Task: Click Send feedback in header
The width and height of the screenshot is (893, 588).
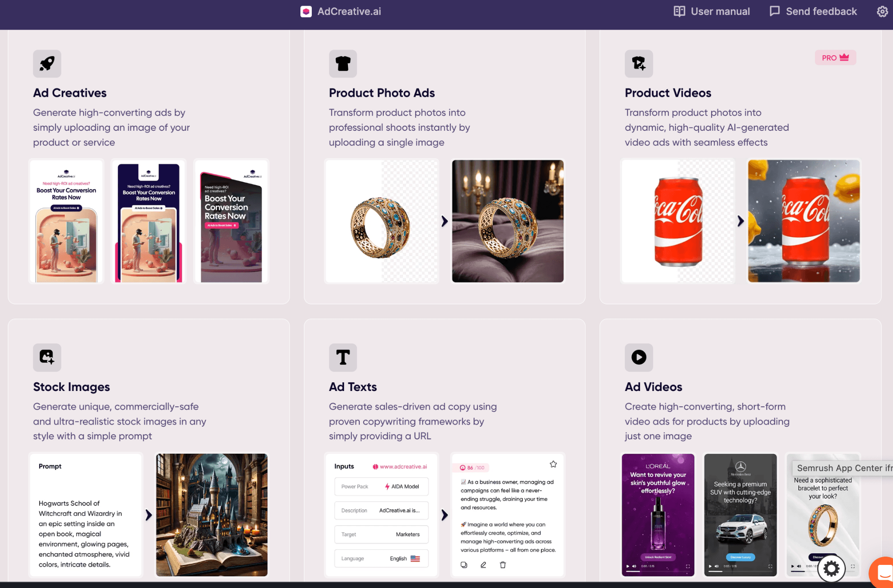Action: click(813, 11)
